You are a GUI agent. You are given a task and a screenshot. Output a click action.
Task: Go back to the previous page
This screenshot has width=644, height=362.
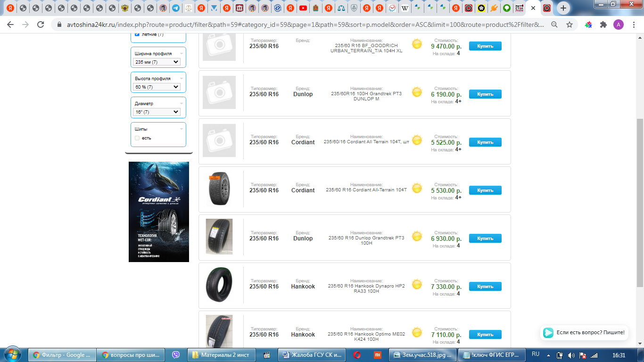point(10,25)
